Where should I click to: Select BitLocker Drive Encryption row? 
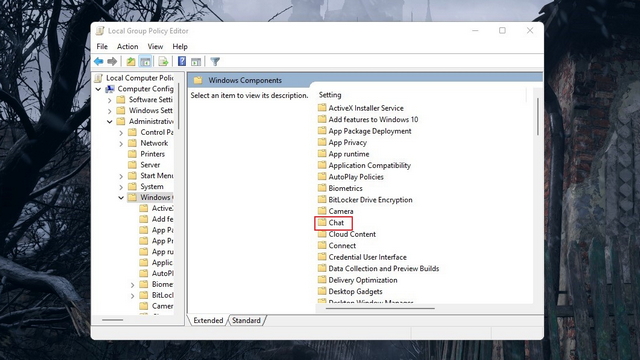click(x=370, y=200)
